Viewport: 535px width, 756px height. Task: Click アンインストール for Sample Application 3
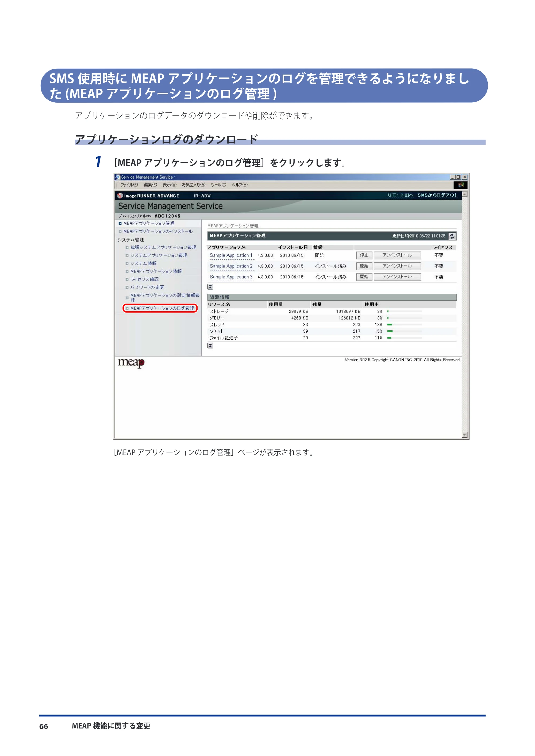pyautogui.click(x=397, y=277)
